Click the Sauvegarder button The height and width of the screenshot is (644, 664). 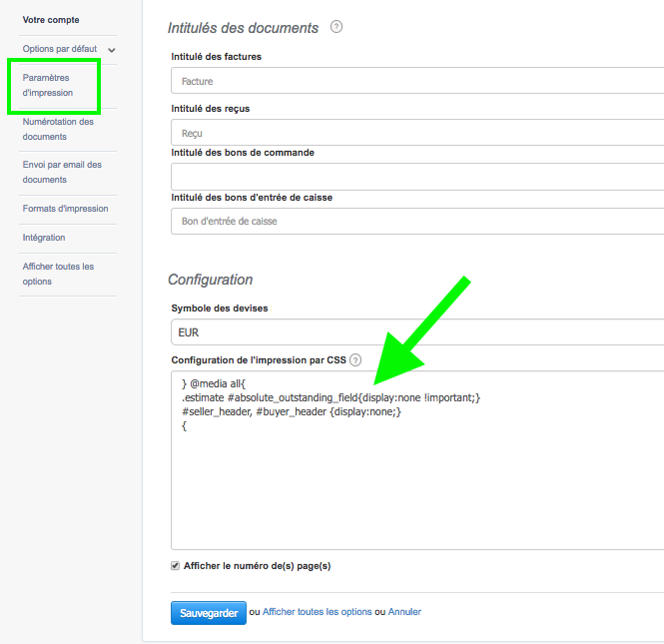(209, 613)
